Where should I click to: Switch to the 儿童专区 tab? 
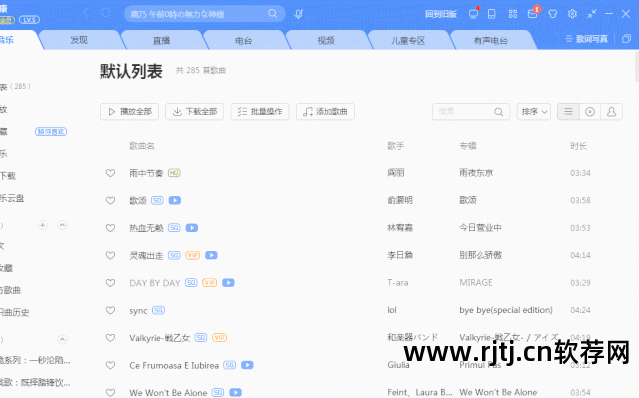(x=408, y=40)
